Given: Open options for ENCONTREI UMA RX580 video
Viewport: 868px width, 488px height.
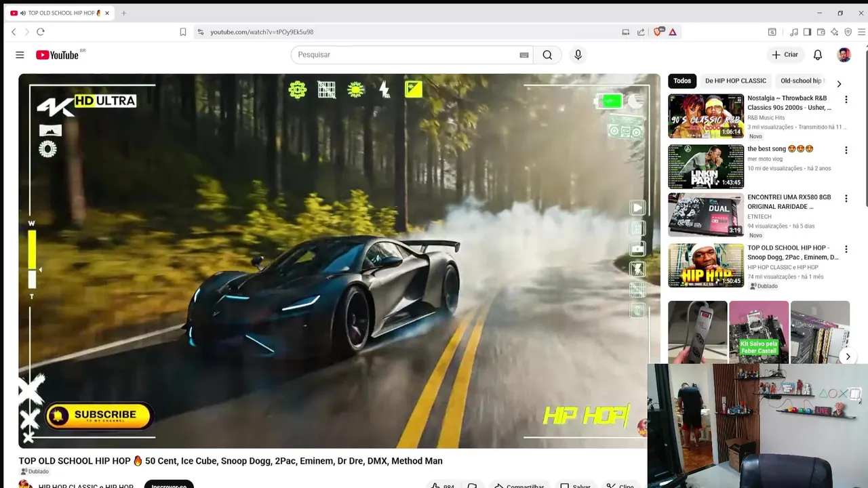Looking at the screenshot, I should (846, 199).
